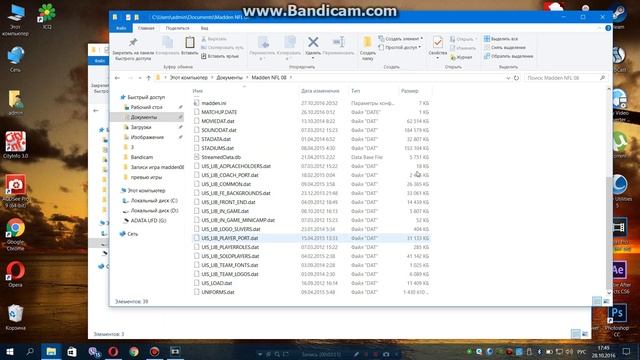
Task: Expand the address bar history dropdown
Action: (508, 78)
